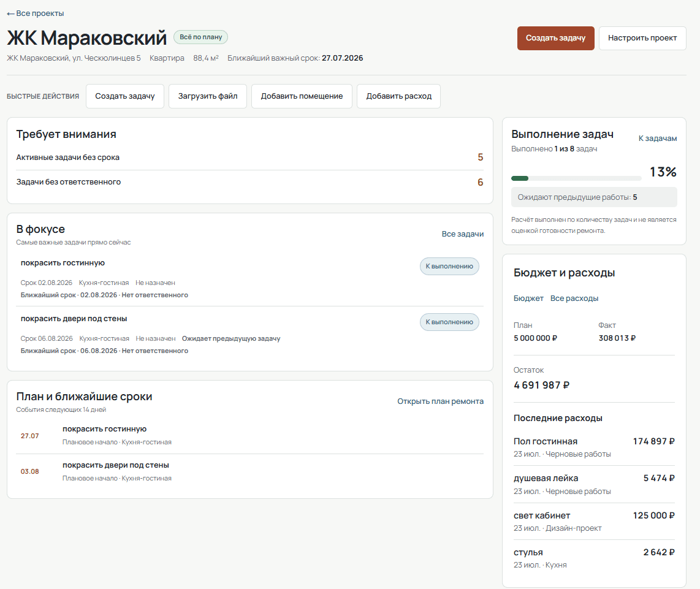Viewport: 700px width, 589px height.
Task: Open 27.07 plan event покрасить гостинную
Action: [249, 435]
